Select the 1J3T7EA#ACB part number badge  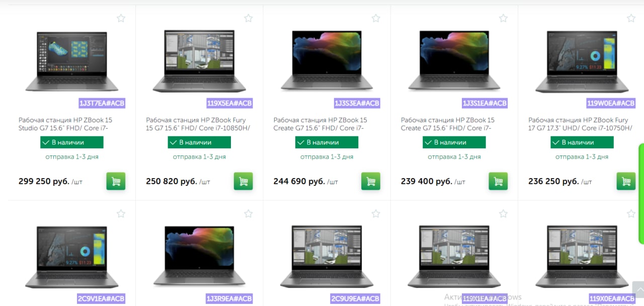point(102,104)
